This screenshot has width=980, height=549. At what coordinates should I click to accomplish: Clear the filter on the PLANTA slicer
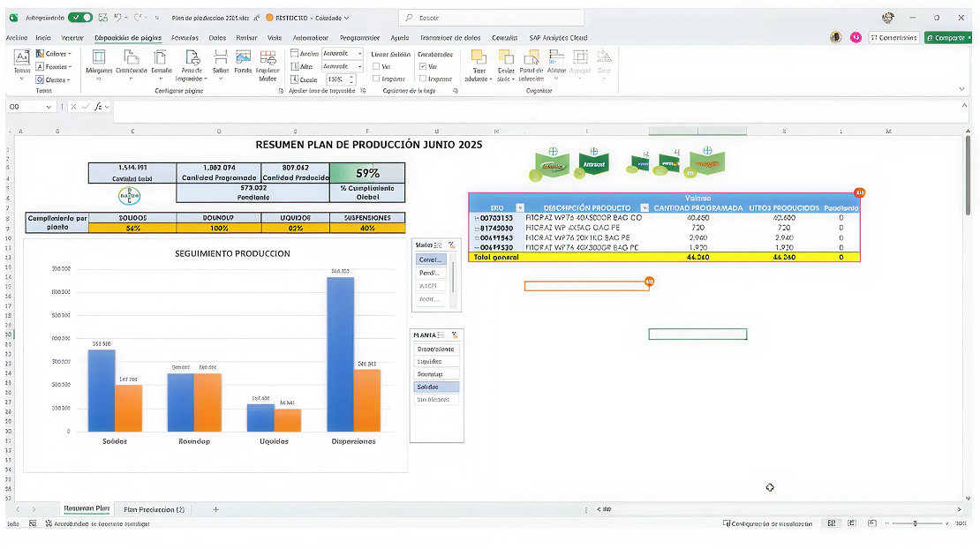(455, 335)
